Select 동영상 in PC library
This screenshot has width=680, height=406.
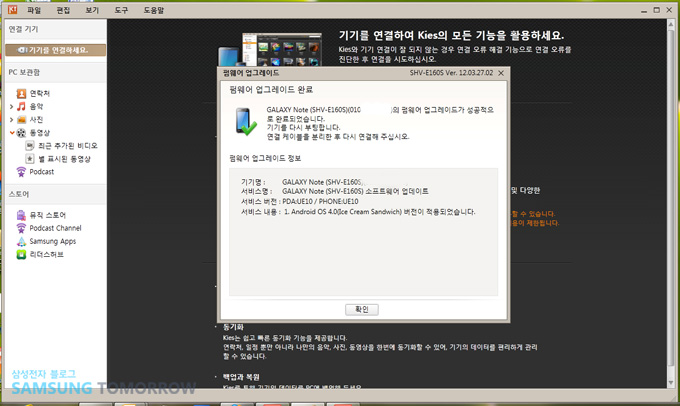coord(39,133)
